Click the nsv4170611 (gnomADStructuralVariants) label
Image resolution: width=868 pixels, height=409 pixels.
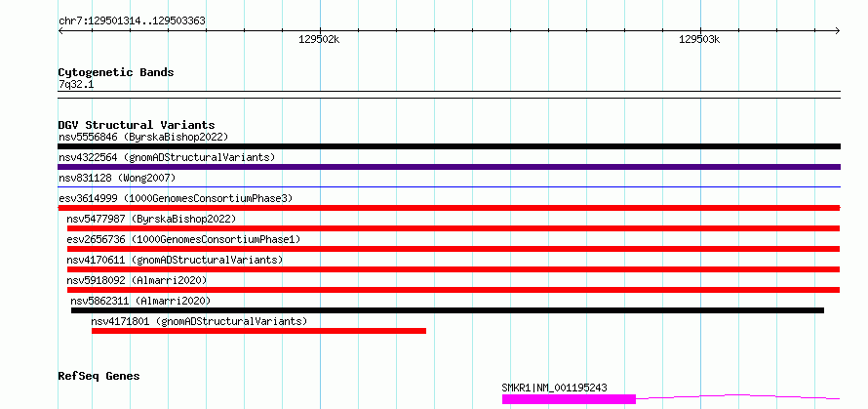click(175, 260)
